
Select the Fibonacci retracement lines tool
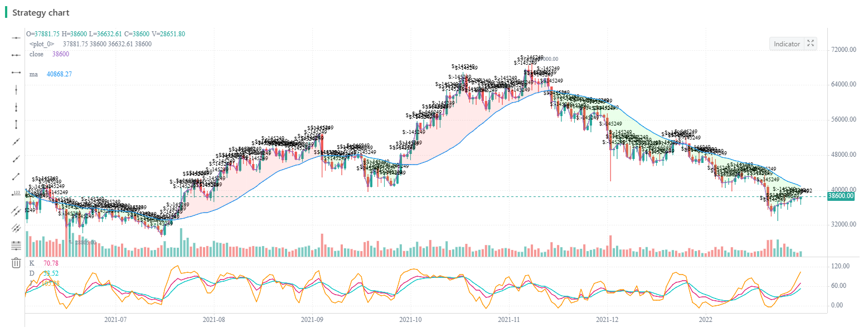(16, 245)
